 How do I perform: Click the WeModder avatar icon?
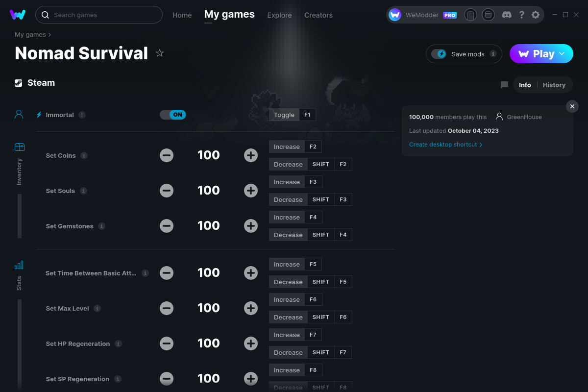click(395, 15)
